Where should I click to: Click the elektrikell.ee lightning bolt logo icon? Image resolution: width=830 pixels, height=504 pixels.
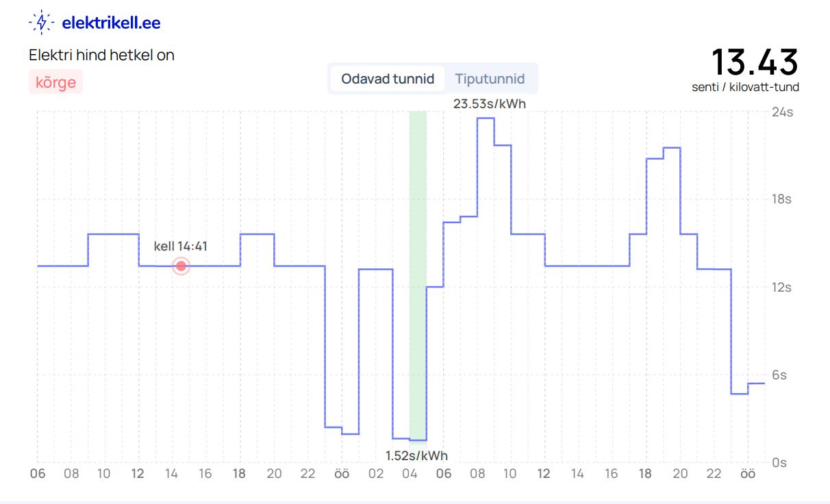click(42, 23)
